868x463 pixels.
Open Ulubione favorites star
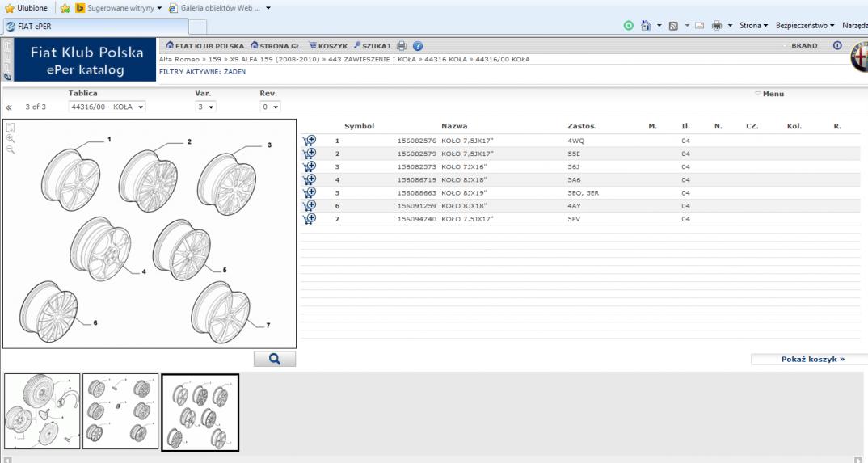26,8
